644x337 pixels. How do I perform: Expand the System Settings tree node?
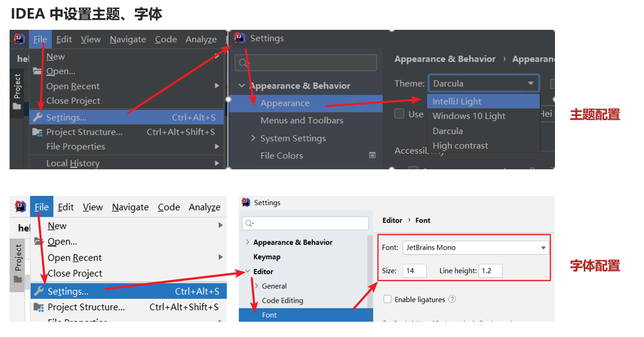click(253, 138)
